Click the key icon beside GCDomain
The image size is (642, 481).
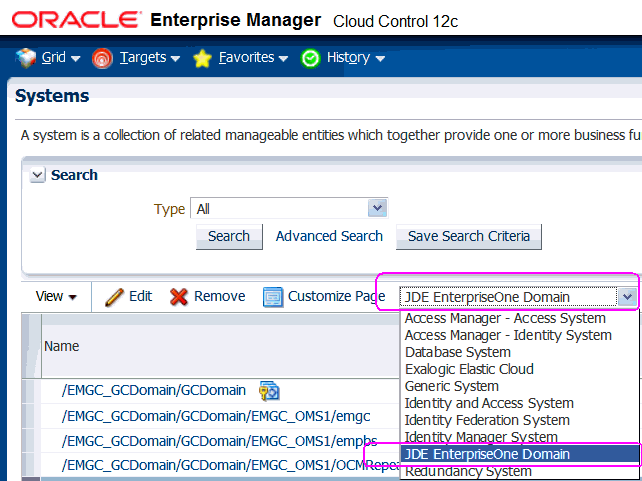click(269, 391)
